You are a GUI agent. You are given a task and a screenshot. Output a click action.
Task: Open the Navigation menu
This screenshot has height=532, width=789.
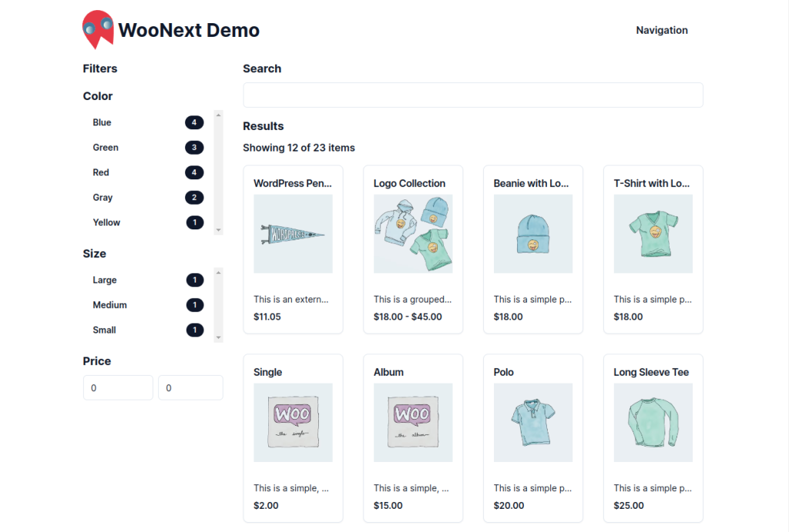[x=661, y=31]
